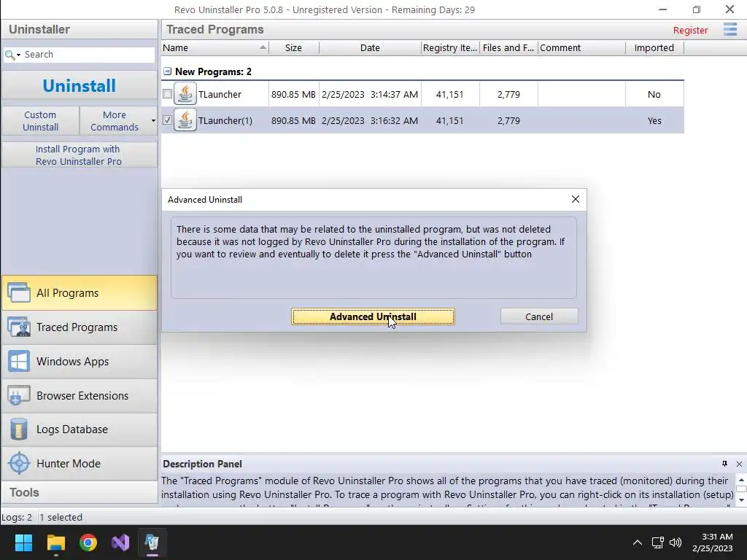The width and height of the screenshot is (747, 560).
Task: Click the Traced Programs sidebar icon
Action: pos(19,327)
